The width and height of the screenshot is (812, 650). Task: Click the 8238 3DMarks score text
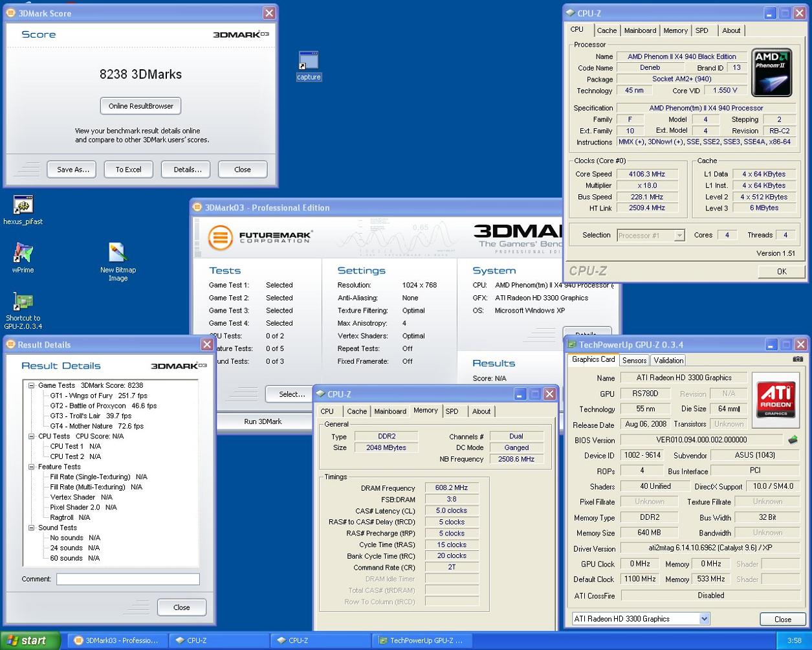pyautogui.click(x=140, y=74)
